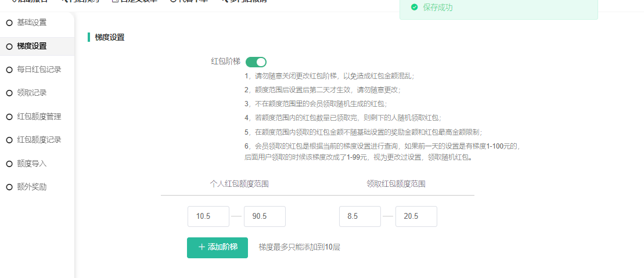The height and width of the screenshot is (278, 644).
Task: Click the 领取红包额度范围 column header
Action: click(396, 183)
